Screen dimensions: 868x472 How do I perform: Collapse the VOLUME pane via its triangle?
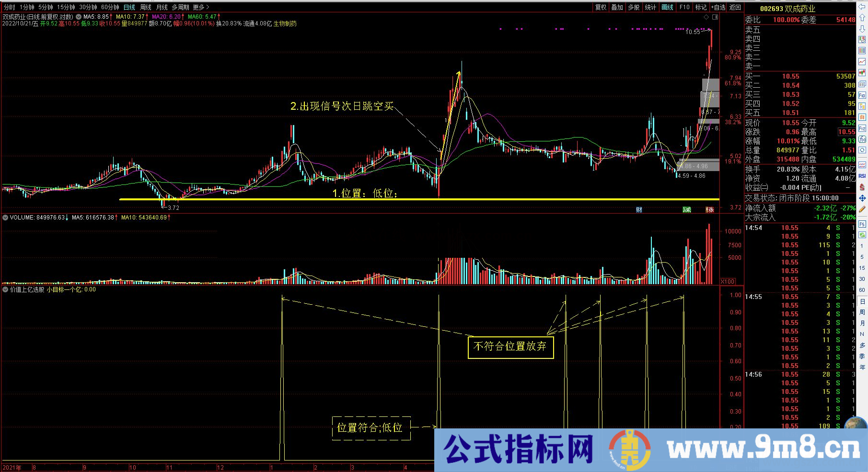tap(5, 218)
